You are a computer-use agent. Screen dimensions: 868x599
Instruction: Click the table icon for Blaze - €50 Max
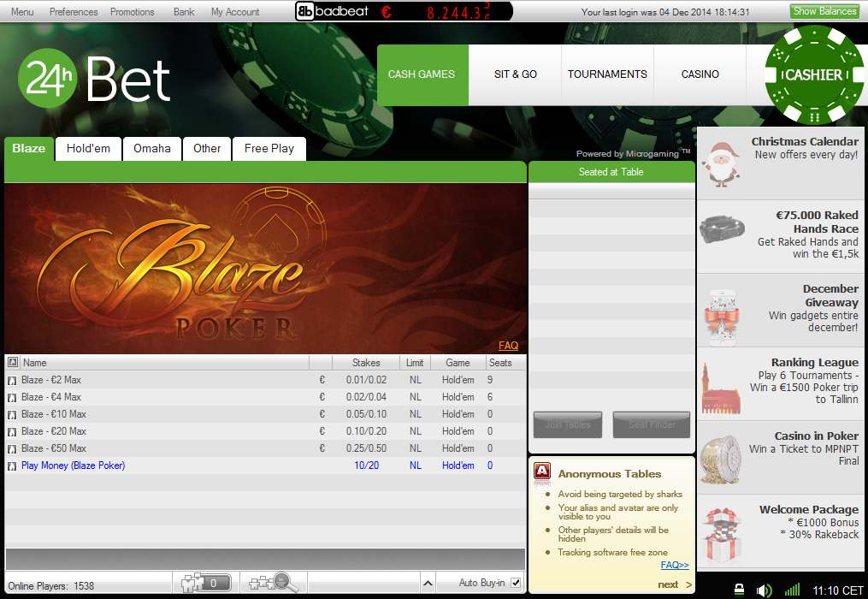point(12,449)
